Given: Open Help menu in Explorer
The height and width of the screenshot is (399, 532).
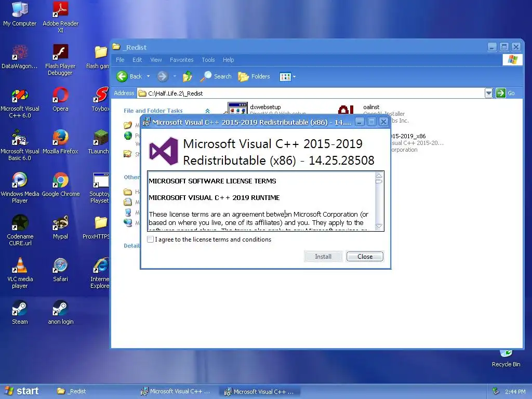Looking at the screenshot, I should coord(229,60).
